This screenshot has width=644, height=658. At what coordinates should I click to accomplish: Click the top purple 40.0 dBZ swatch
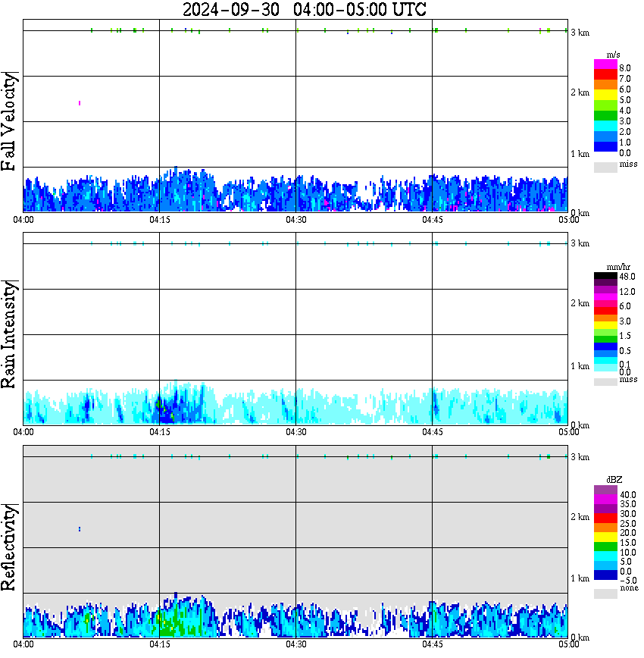(x=605, y=490)
